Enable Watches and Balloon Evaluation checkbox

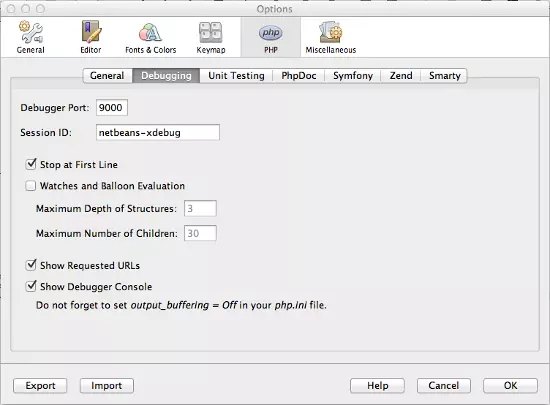point(31,185)
